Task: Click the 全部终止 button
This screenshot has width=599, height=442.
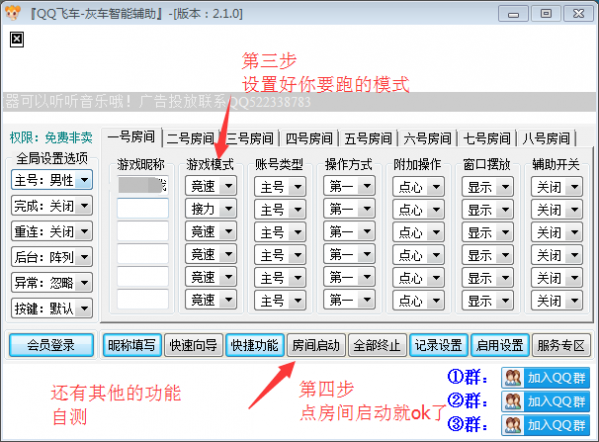Action: 377,345
